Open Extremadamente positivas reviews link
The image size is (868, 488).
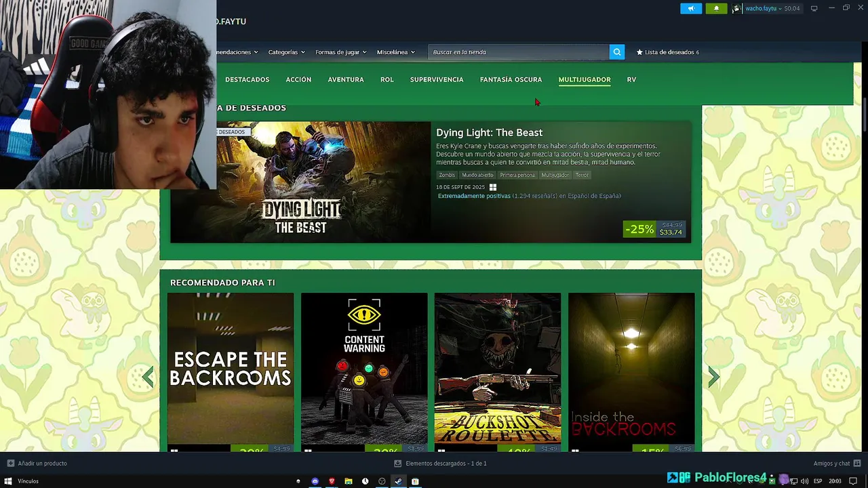[x=529, y=196]
